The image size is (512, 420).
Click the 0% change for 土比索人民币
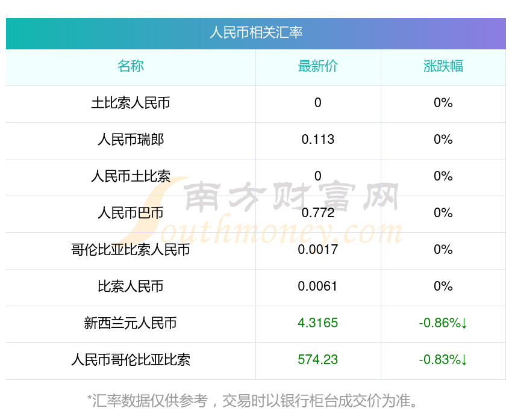tap(443, 103)
